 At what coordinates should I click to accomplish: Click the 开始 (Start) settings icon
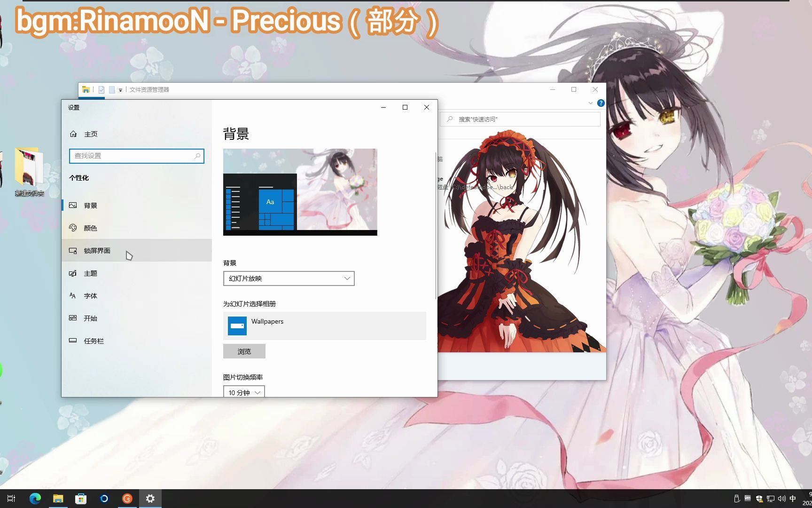pyautogui.click(x=73, y=318)
